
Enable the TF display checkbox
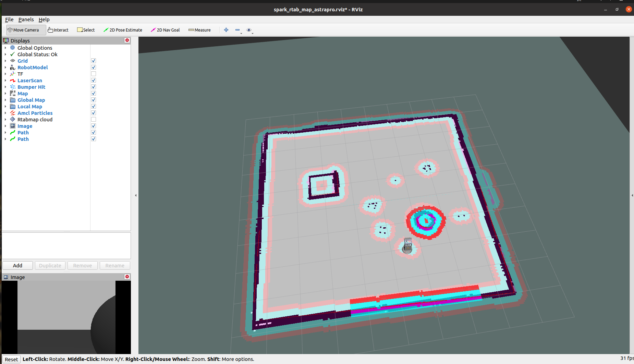pyautogui.click(x=93, y=73)
